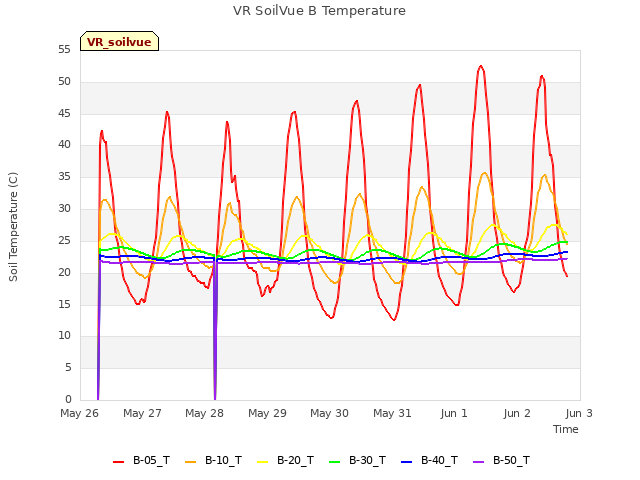Click the blue B-40_T legend swatch

tap(407, 462)
